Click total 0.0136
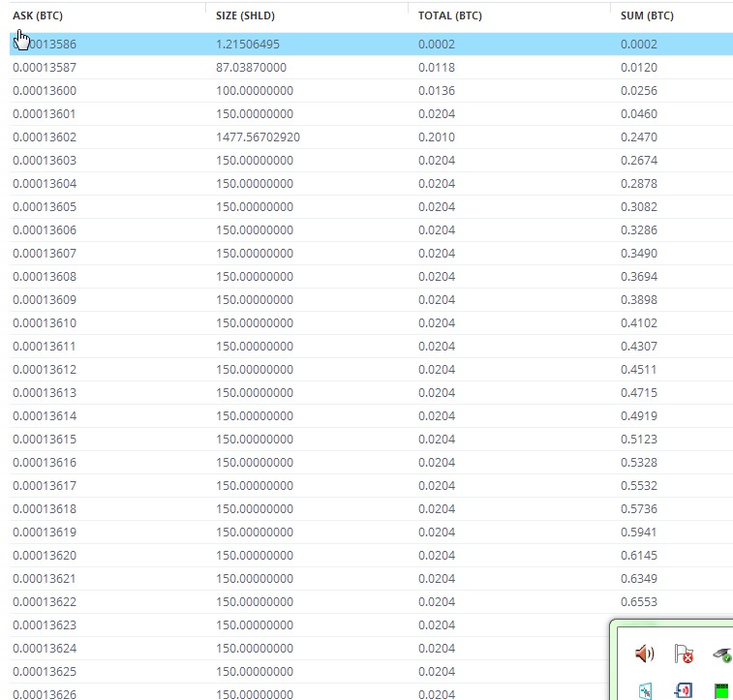This screenshot has height=700, width=733. (437, 91)
